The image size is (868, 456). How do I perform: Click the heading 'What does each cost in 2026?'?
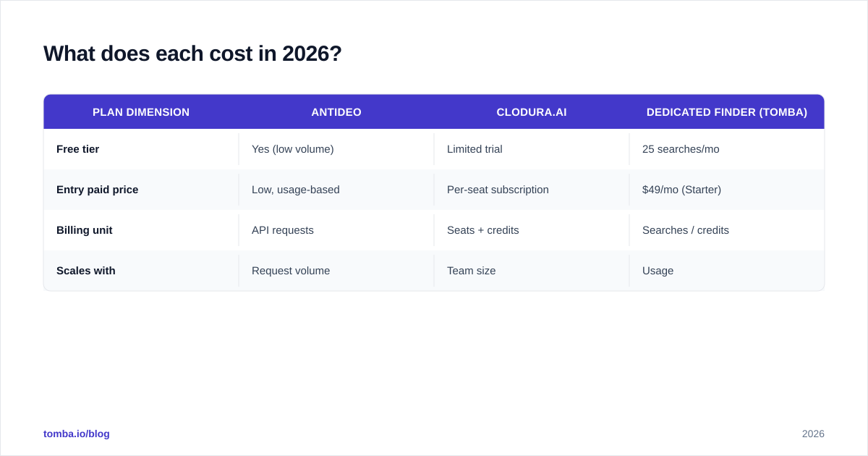(x=192, y=54)
